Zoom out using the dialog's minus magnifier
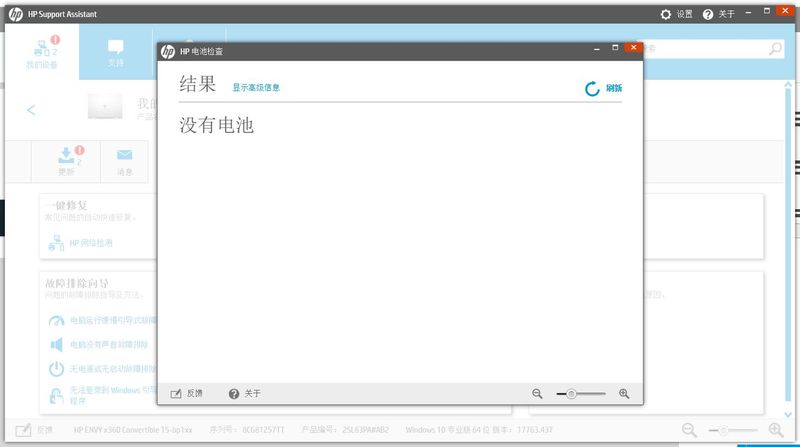 point(537,394)
